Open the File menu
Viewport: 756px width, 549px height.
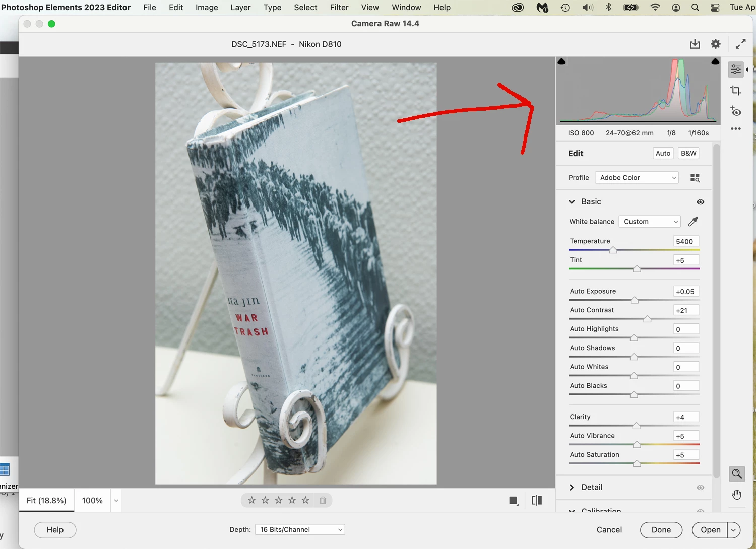point(150,7)
